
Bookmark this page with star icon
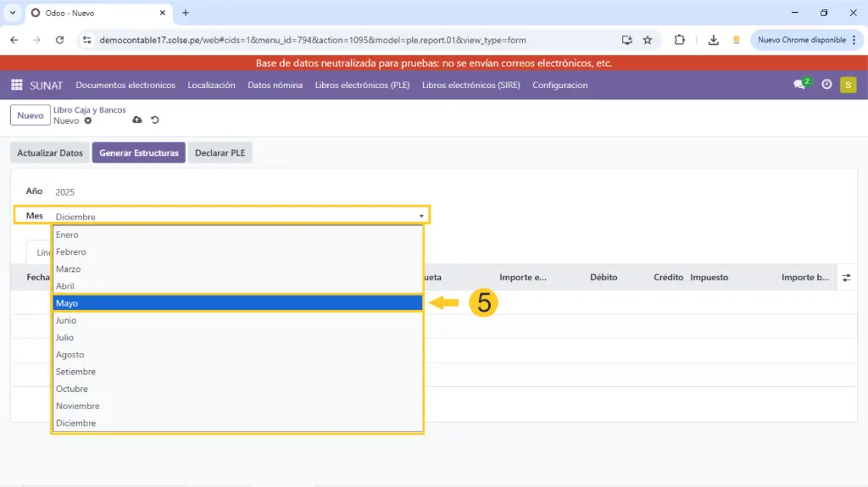648,40
